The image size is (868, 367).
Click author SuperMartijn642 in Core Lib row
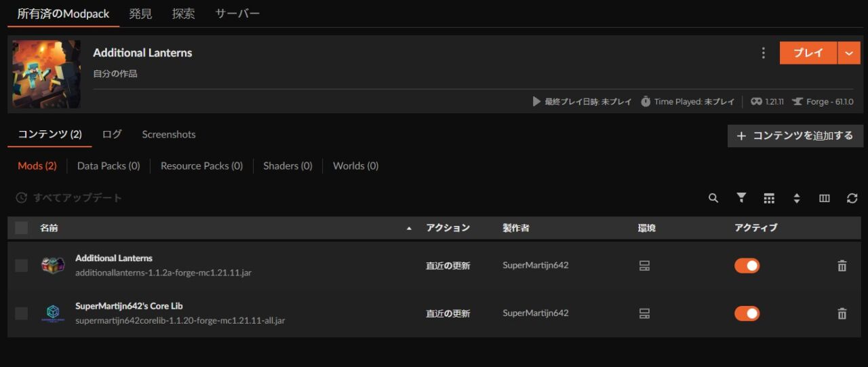tap(536, 313)
